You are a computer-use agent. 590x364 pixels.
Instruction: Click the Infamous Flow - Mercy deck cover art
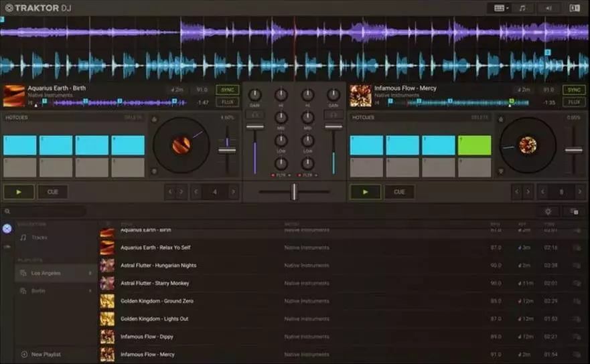[x=361, y=96]
